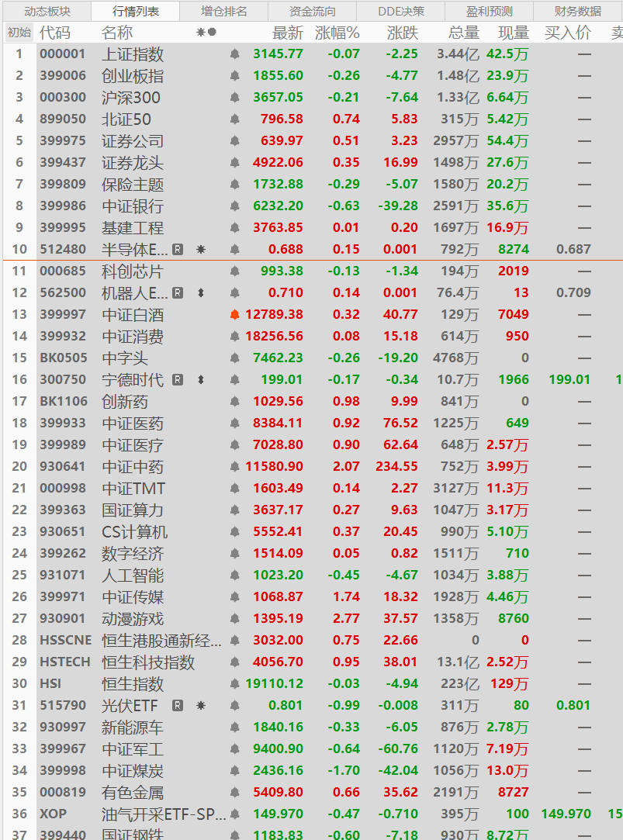The height and width of the screenshot is (840, 623).
Task: Enable the alarm bell on 中证军工
Action: pos(234,749)
